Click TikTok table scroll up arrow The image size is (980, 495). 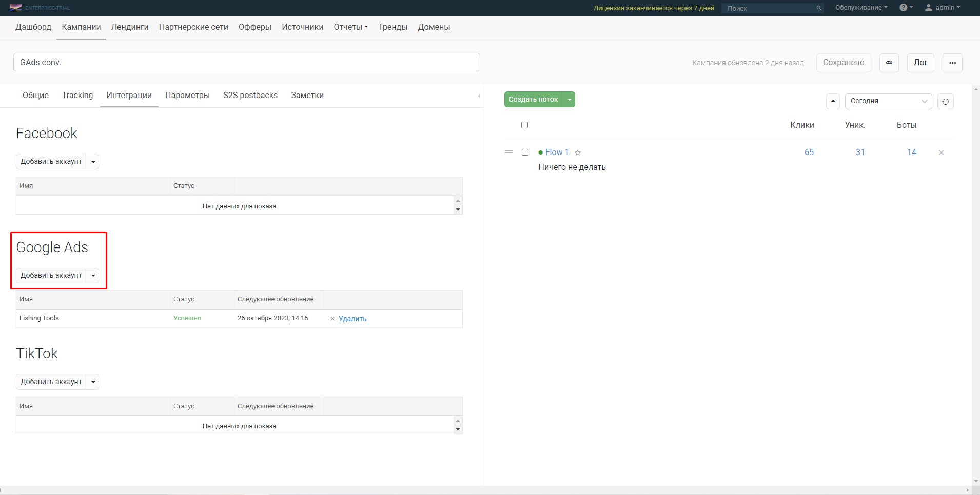tap(458, 421)
